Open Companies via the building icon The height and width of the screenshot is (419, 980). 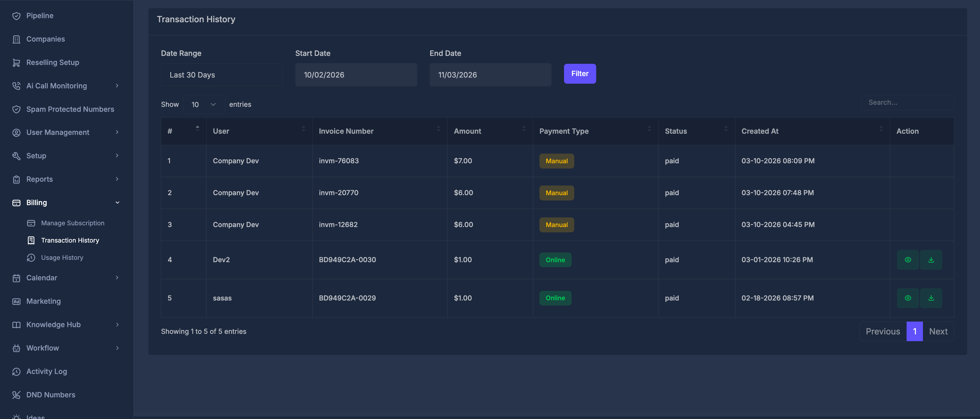click(x=16, y=39)
